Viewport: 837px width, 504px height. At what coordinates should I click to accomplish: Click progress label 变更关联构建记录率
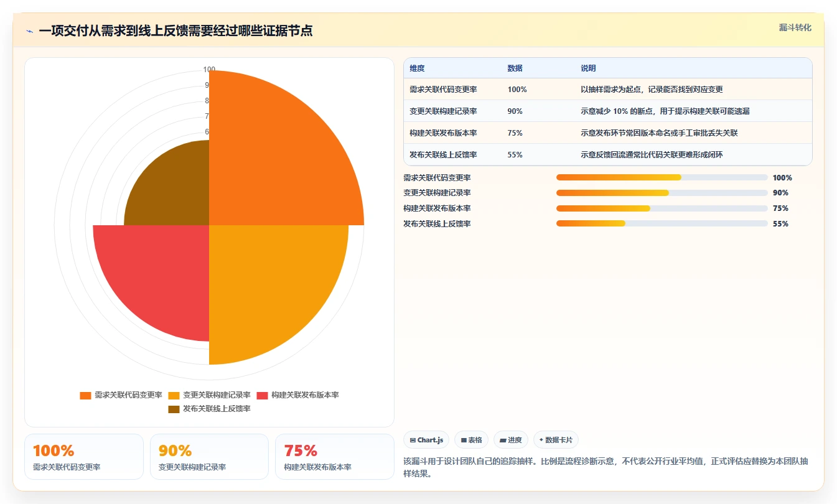click(x=437, y=193)
